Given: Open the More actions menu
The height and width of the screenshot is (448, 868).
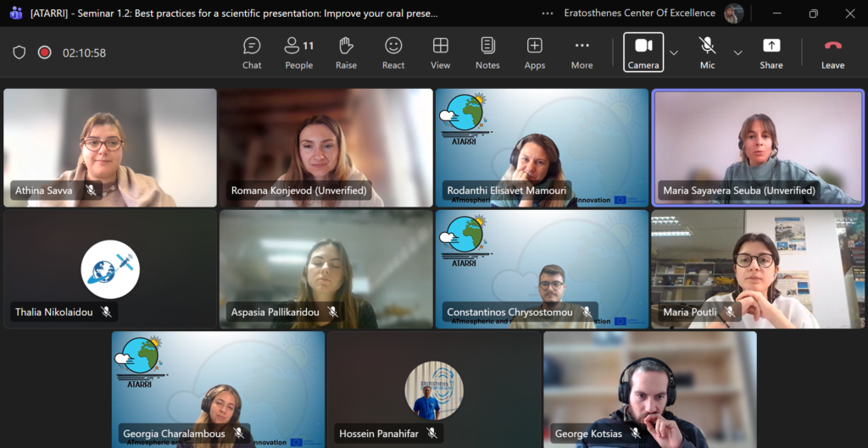Looking at the screenshot, I should click(x=581, y=52).
